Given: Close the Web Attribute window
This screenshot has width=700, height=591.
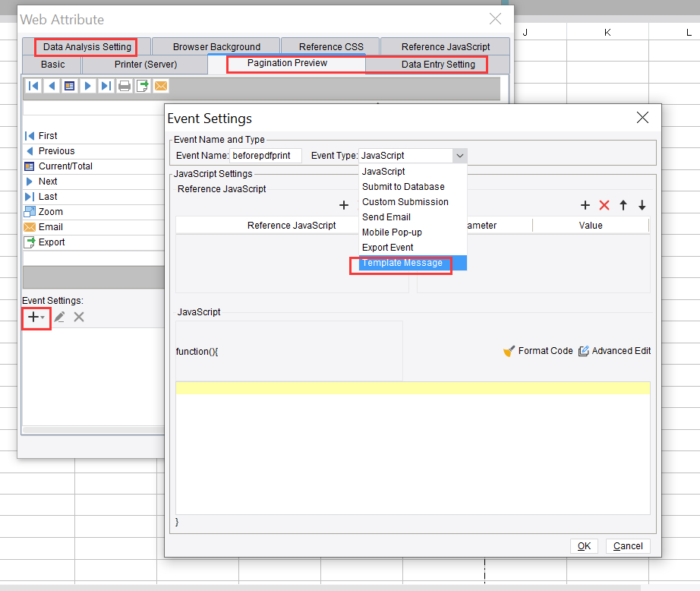Looking at the screenshot, I should coord(495,19).
